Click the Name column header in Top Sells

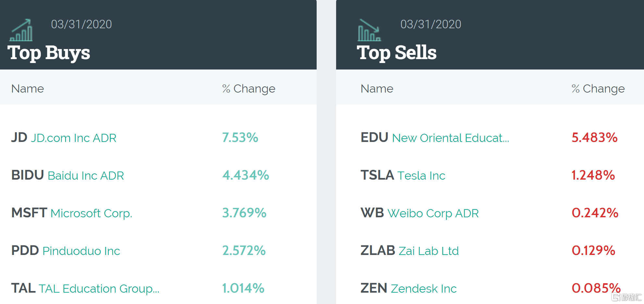[377, 89]
